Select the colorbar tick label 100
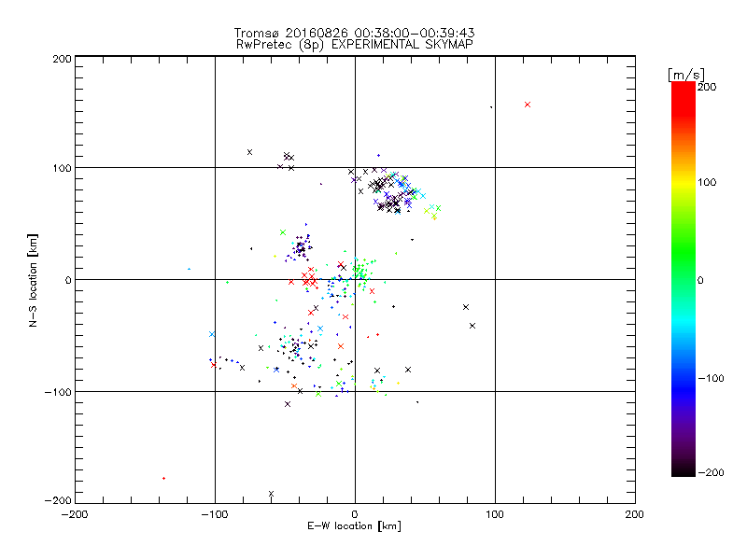This screenshot has height=560, width=747. 707,182
